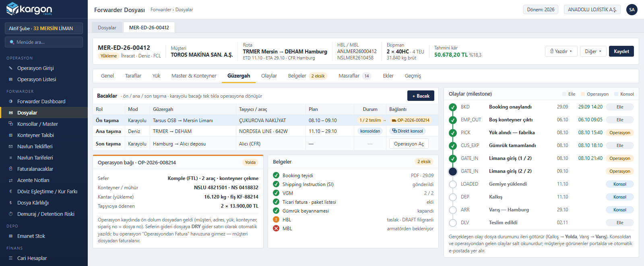
Task: Switch to Ekler tab
Action: (x=388, y=76)
